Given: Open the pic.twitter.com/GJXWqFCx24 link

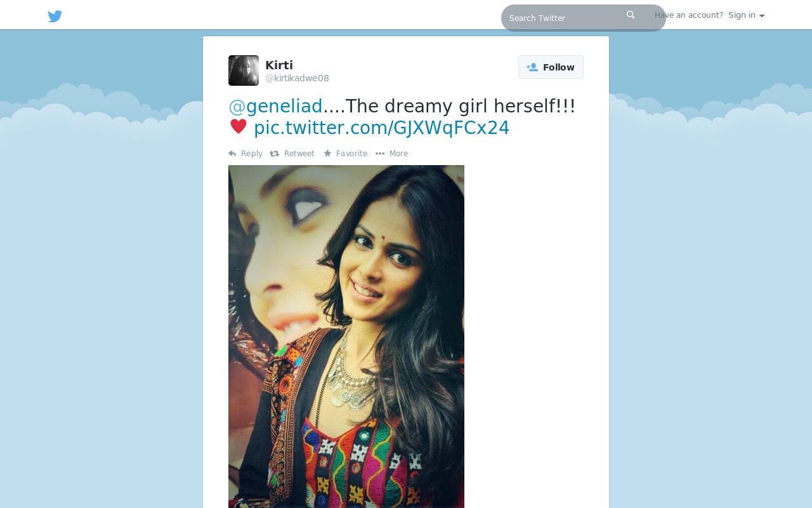Looking at the screenshot, I should tap(381, 128).
